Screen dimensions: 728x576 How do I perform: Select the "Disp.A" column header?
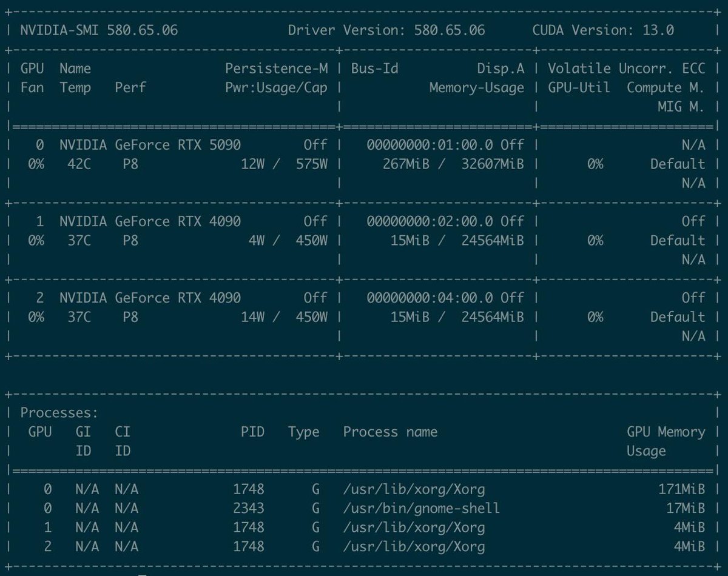500,69
